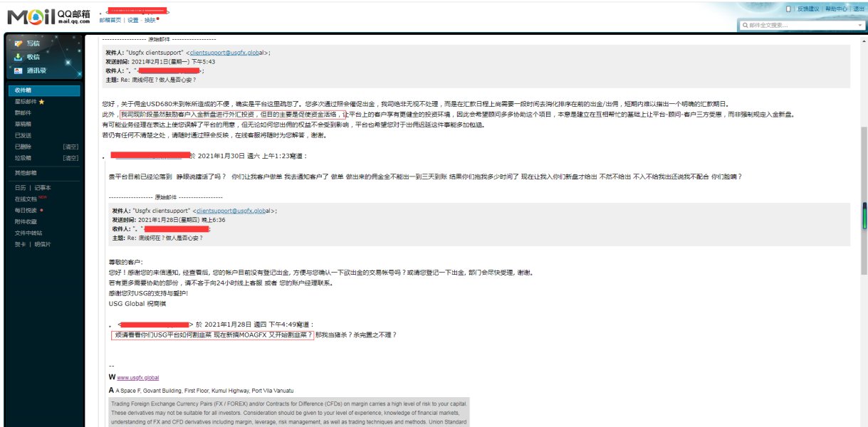Open 贺卡 greeting cards
Screen dimensions: 868x427
(20, 244)
